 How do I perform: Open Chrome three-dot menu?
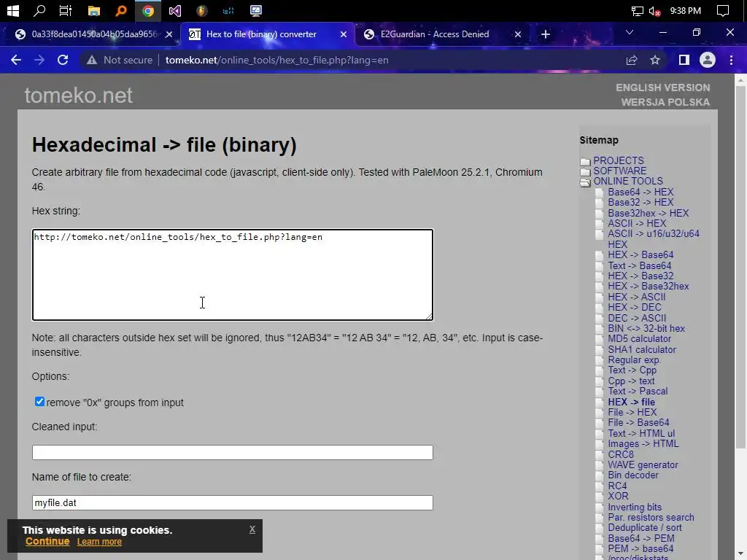click(x=731, y=60)
